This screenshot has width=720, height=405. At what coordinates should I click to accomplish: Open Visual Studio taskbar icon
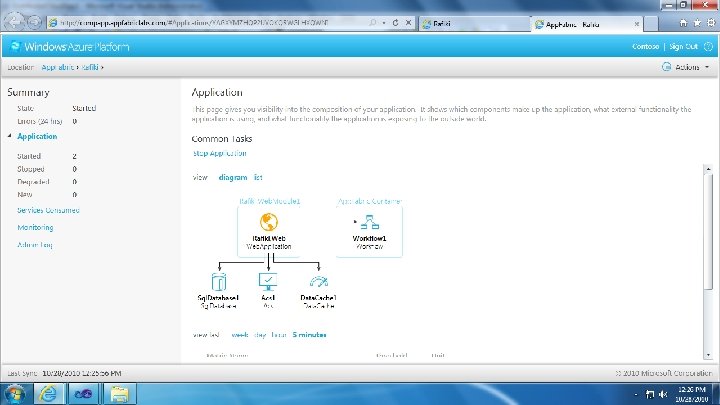click(83, 394)
